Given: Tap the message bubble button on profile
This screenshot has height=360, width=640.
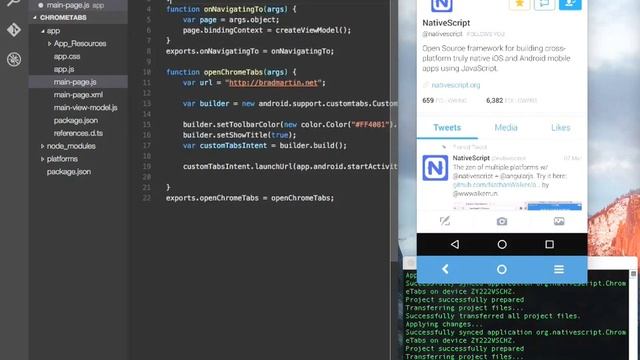Looking at the screenshot, I should click(544, 4).
